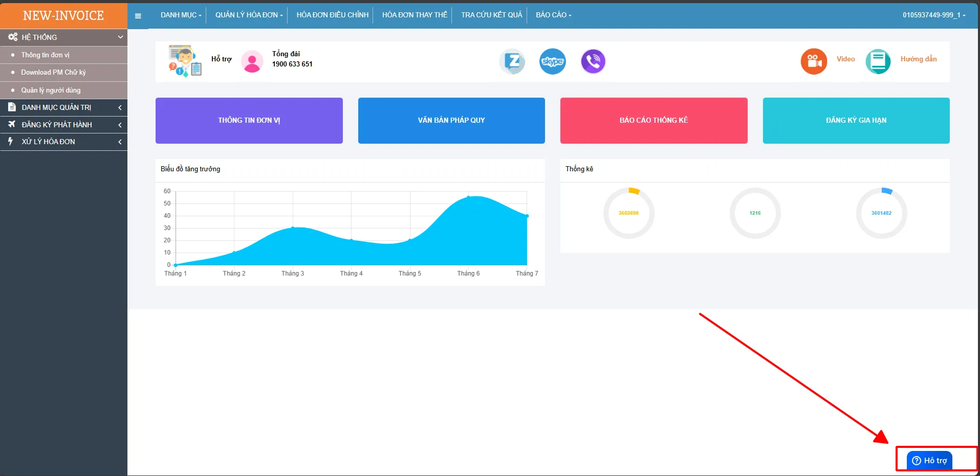Collapse the HỆ THỐNG sidebar section
The width and height of the screenshot is (980, 476).
tap(63, 37)
